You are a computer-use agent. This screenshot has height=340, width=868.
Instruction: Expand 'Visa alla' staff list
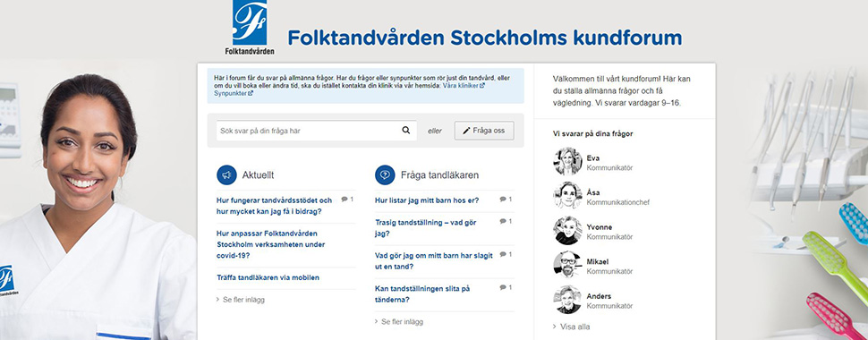click(572, 327)
